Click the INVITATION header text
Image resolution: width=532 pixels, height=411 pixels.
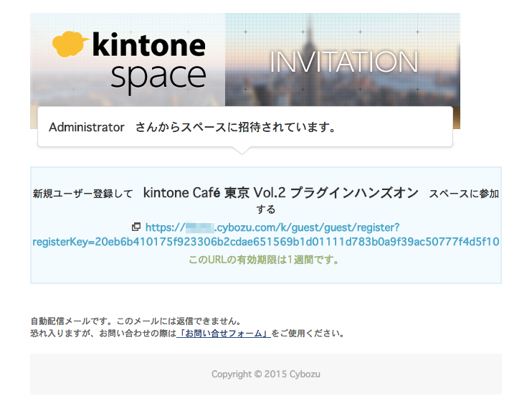[343, 62]
